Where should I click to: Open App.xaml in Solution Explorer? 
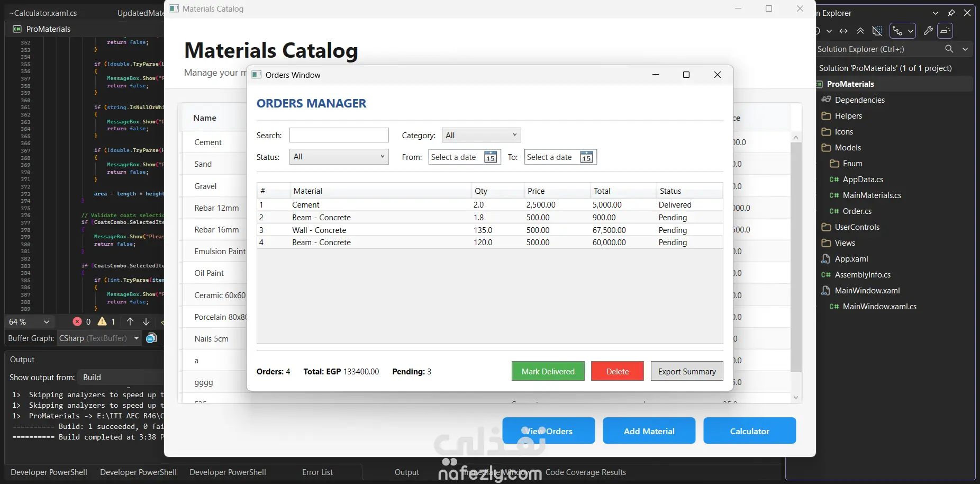tap(851, 259)
